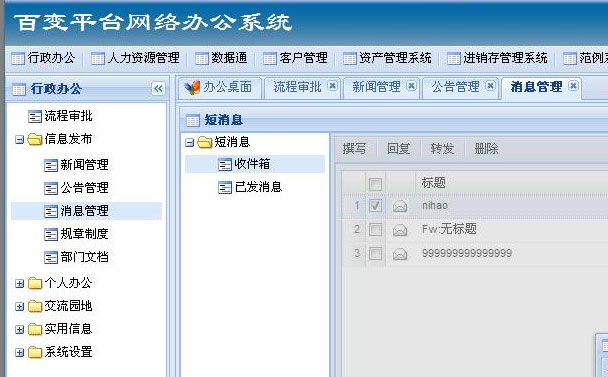Open the 数据通 top menu

click(x=221, y=58)
